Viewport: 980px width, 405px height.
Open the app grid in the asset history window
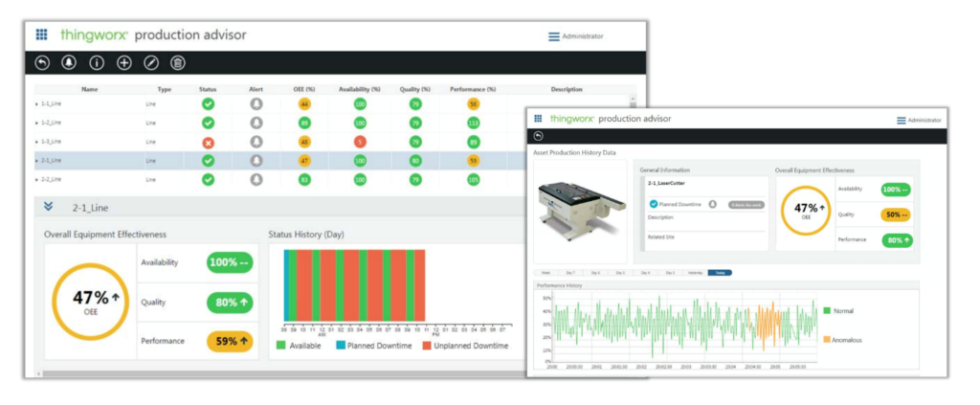(x=538, y=118)
